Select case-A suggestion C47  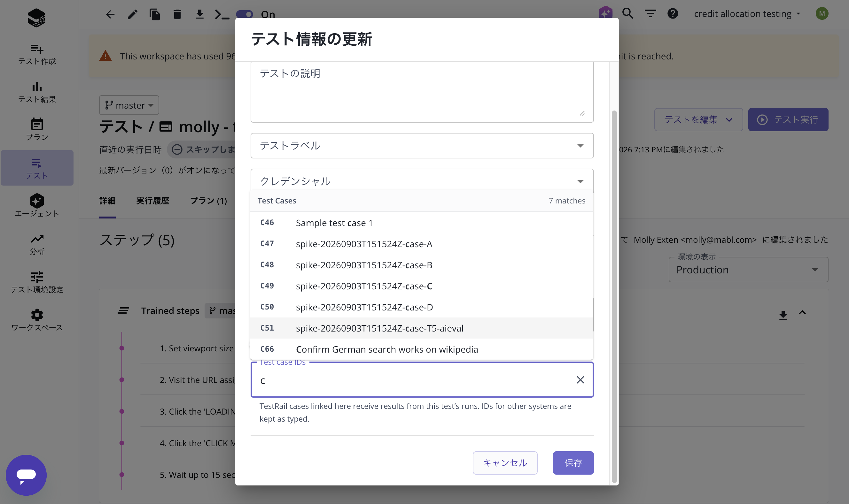[421, 244]
